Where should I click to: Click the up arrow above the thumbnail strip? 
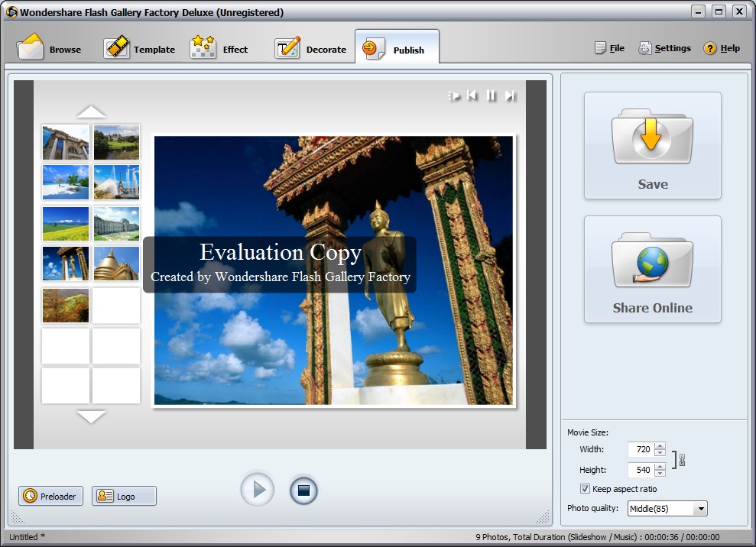[92, 111]
